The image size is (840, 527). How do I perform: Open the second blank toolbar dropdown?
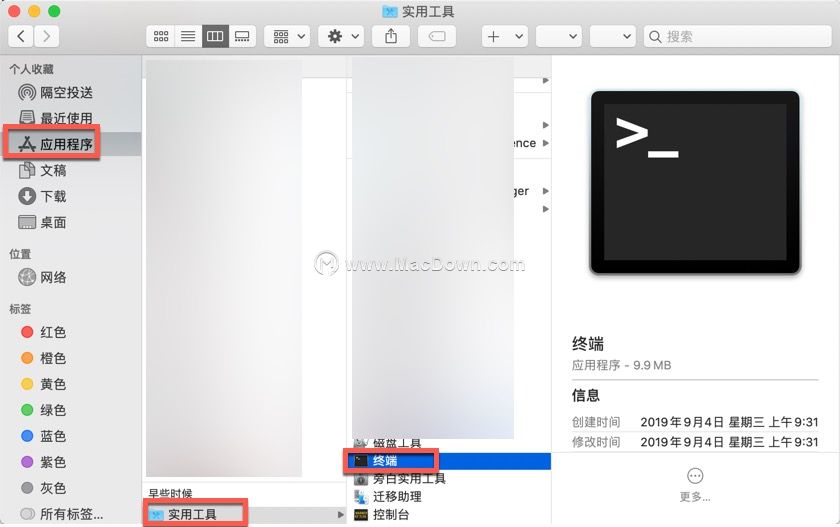pyautogui.click(x=612, y=36)
